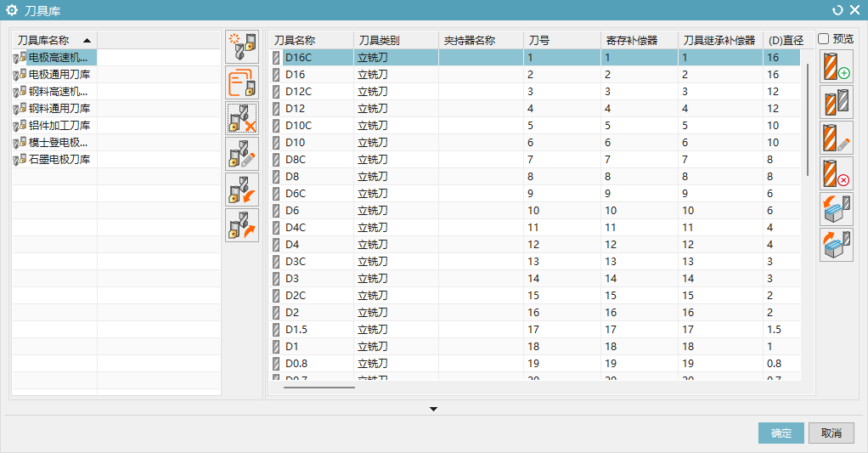Click the tool icon beside D4
868x453 pixels.
(x=276, y=245)
